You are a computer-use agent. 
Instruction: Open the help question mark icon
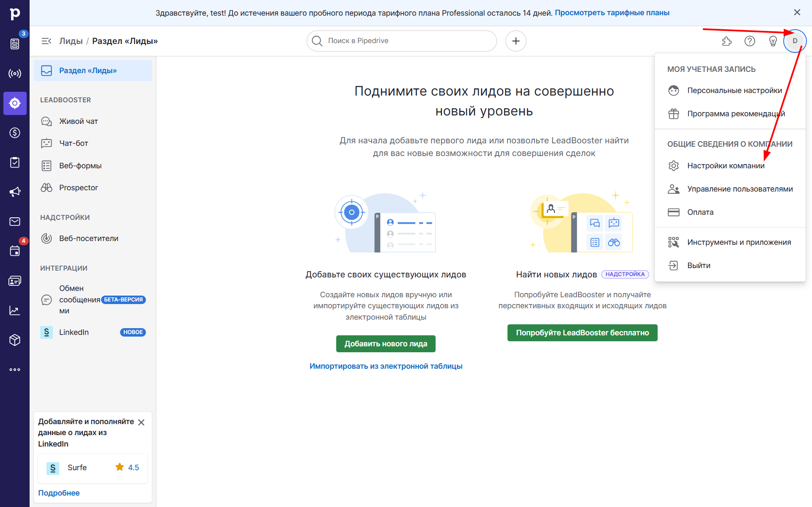coord(750,41)
